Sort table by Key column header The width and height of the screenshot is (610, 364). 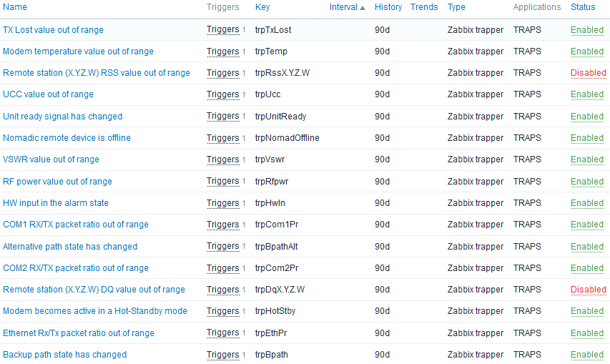(262, 7)
